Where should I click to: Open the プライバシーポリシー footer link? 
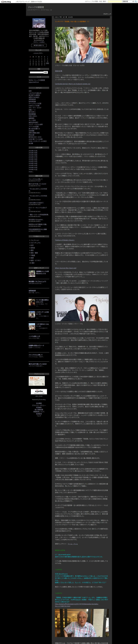39,405
